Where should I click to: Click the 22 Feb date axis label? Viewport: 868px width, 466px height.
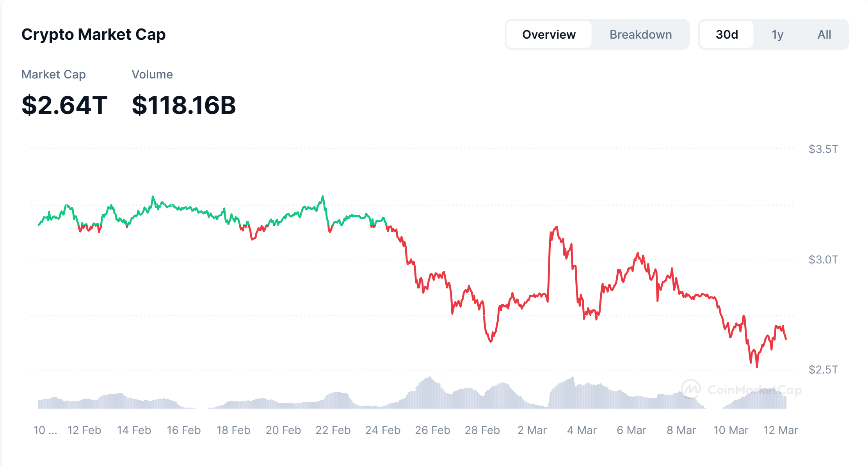click(x=333, y=430)
